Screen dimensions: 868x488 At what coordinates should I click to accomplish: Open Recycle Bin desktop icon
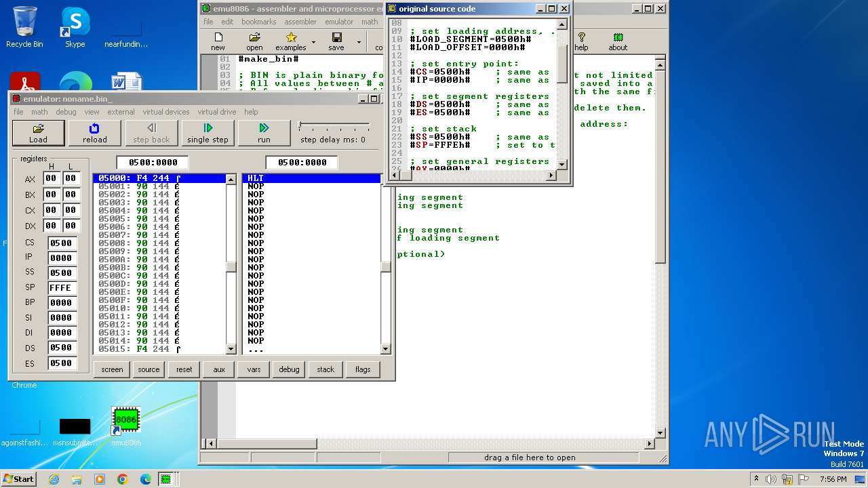pyautogui.click(x=24, y=27)
